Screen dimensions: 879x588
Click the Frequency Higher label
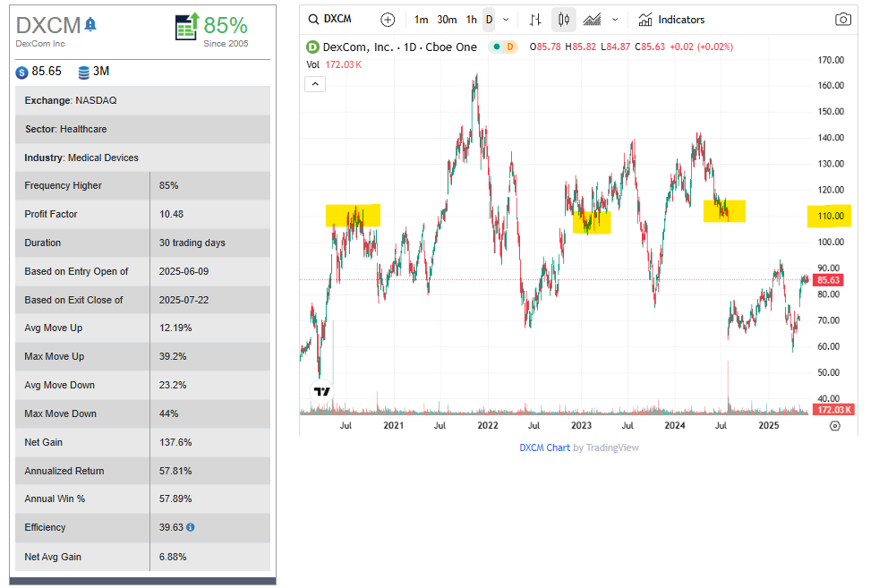[x=63, y=185]
